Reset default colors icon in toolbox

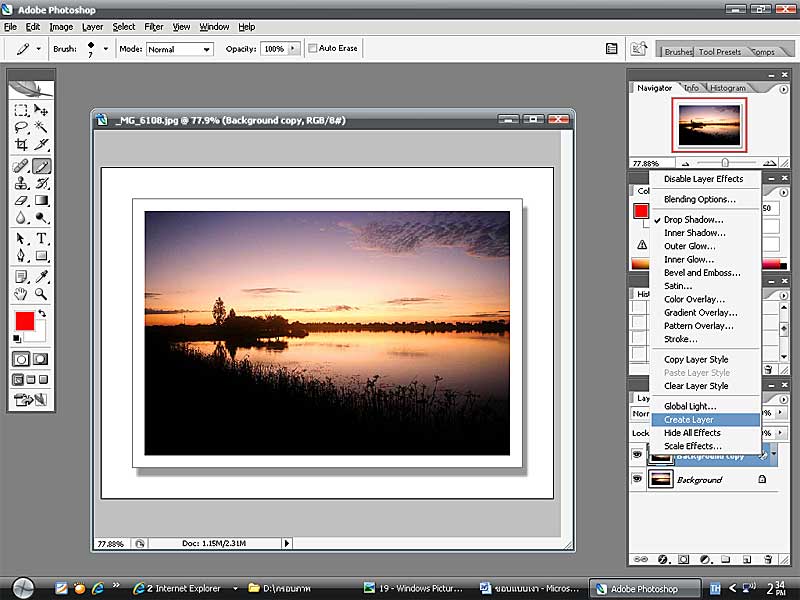click(17, 339)
